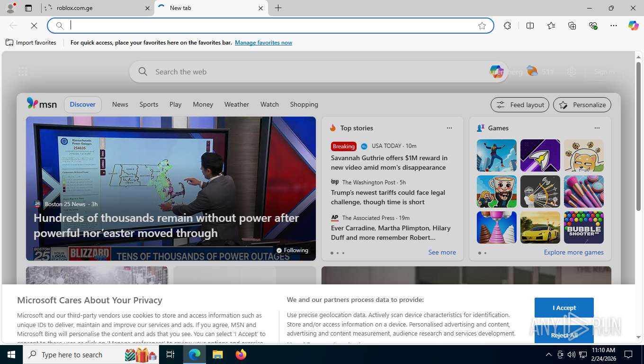
Task: Open Task View on taskbar
Action: [x=170, y=355]
